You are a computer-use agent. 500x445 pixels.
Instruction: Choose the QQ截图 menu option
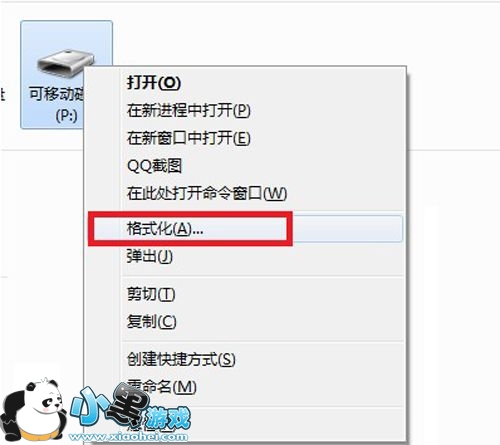click(x=154, y=166)
